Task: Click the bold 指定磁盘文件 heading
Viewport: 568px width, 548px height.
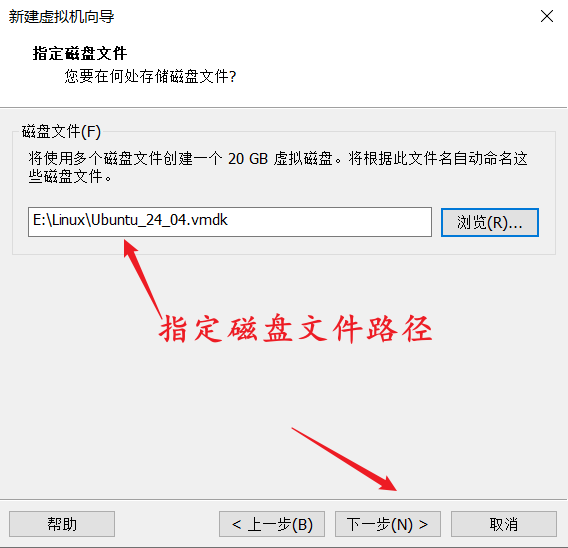Action: click(x=80, y=53)
